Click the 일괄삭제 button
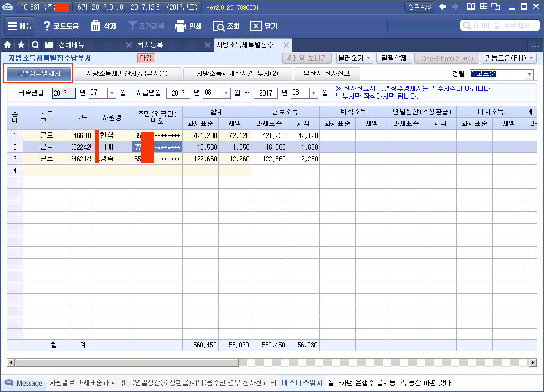This screenshot has height=392, width=544. point(394,58)
